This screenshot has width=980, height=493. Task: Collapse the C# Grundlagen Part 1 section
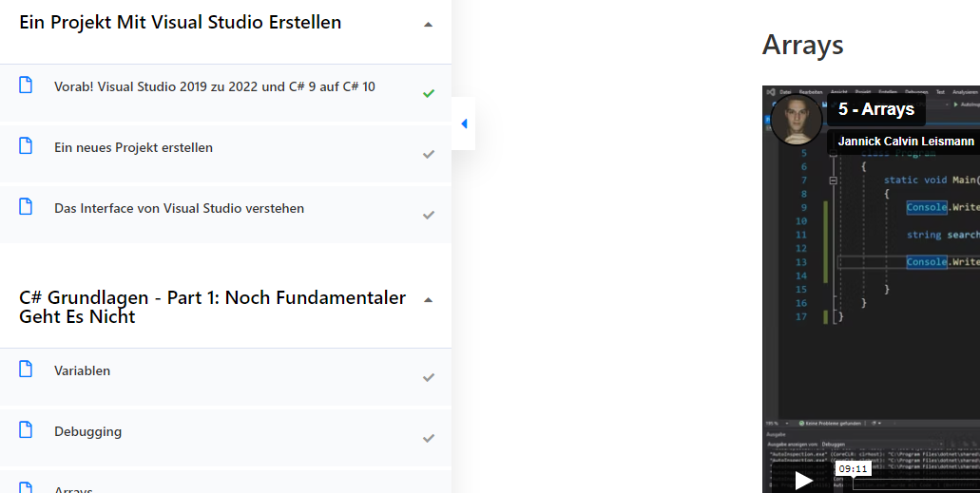[x=428, y=300]
